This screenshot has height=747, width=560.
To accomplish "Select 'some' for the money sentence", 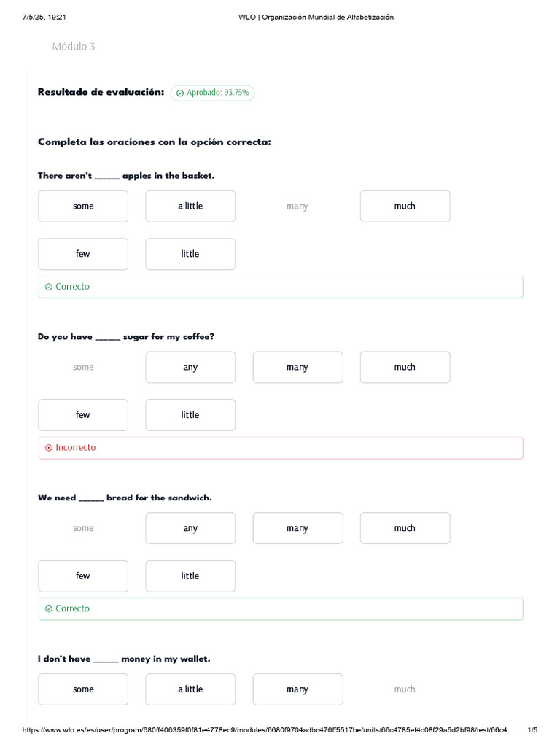I will pyautogui.click(x=83, y=689).
